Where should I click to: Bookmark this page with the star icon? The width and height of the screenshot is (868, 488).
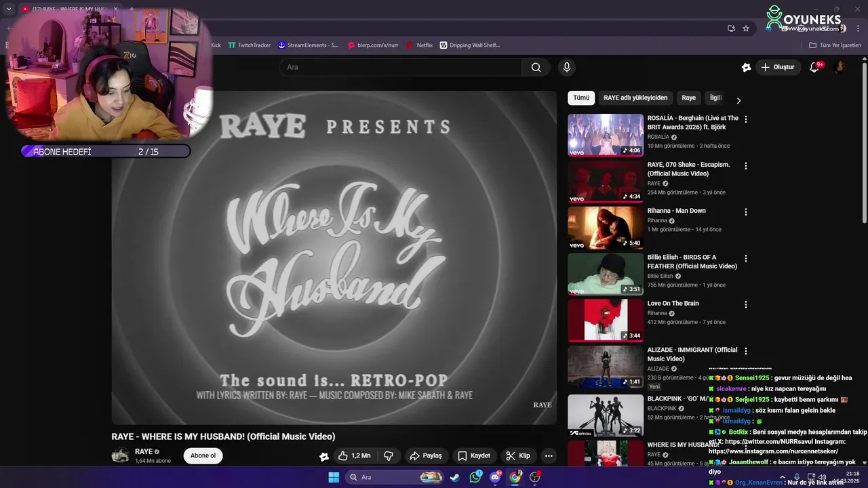coord(746,28)
